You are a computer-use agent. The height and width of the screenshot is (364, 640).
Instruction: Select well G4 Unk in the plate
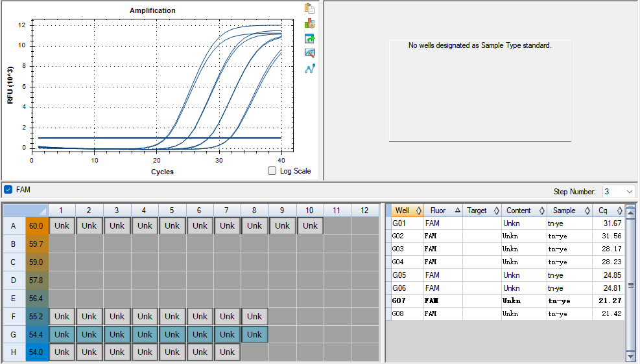tap(145, 335)
